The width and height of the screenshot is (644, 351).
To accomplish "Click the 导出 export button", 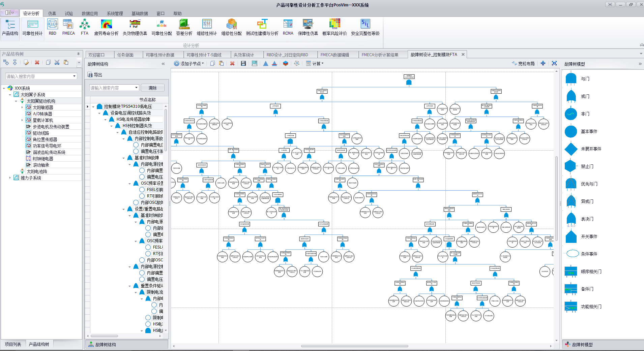I will [x=94, y=75].
